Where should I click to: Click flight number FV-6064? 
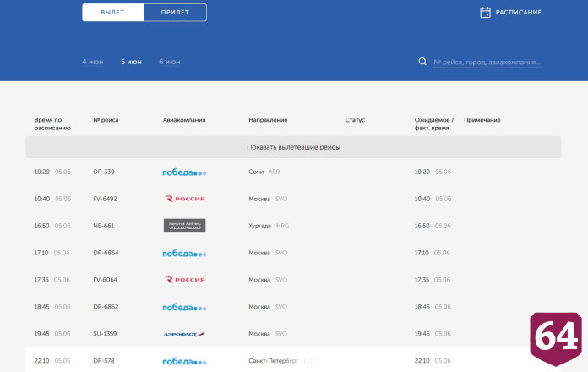click(105, 280)
